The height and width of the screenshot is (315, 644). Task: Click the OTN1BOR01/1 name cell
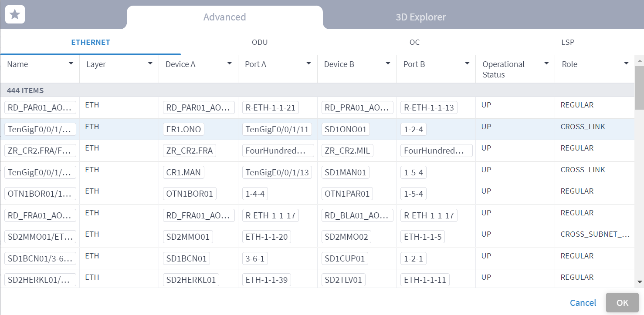pos(40,194)
